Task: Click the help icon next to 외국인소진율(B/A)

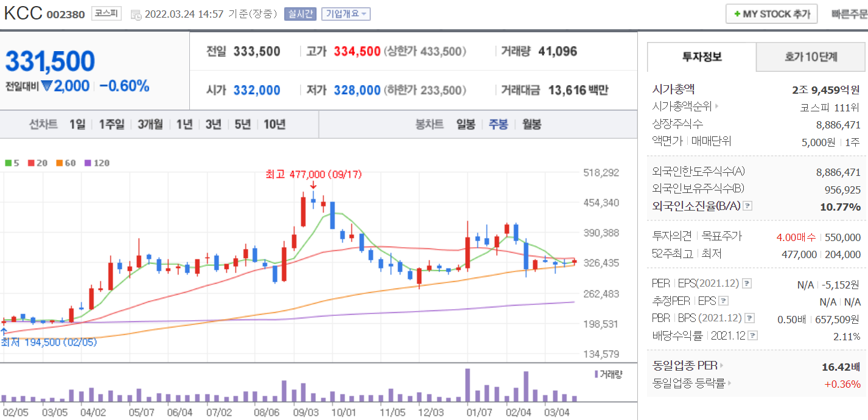Action: click(x=748, y=206)
